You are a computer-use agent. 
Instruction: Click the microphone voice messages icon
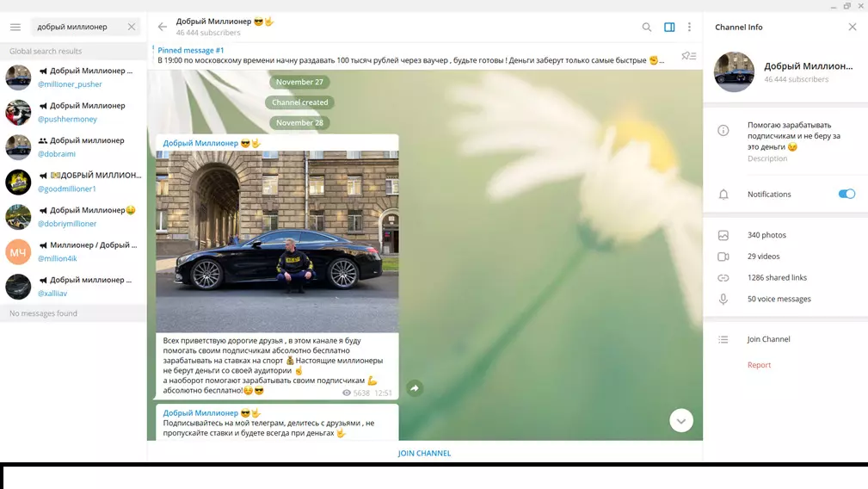(723, 299)
